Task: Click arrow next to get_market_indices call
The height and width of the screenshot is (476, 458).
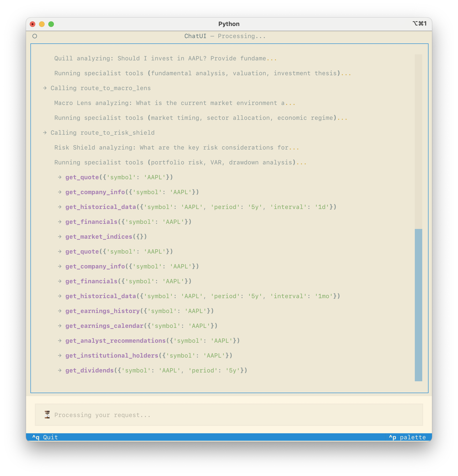Action: [x=60, y=237]
